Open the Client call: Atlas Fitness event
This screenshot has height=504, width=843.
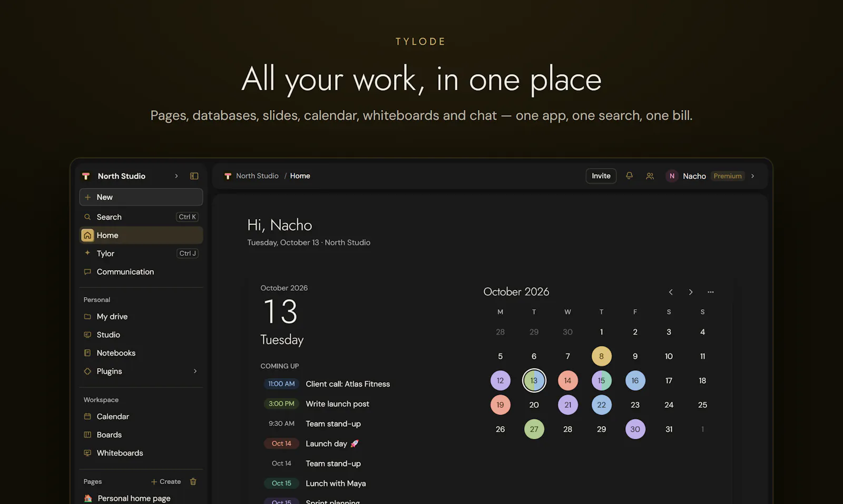[348, 384]
